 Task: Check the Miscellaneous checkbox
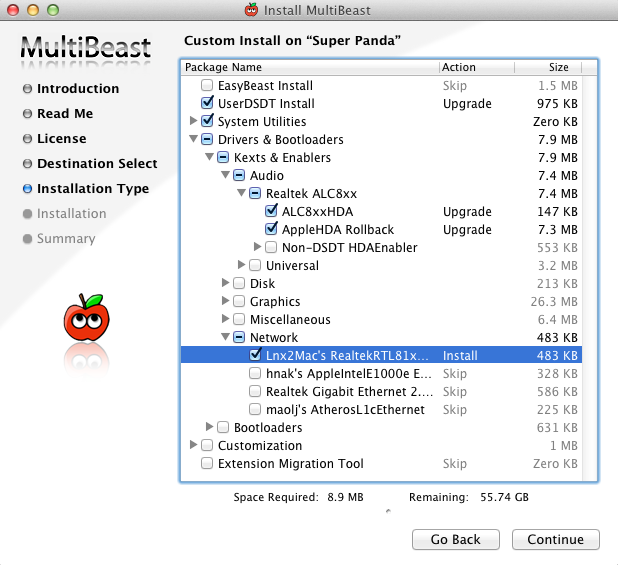tap(239, 319)
